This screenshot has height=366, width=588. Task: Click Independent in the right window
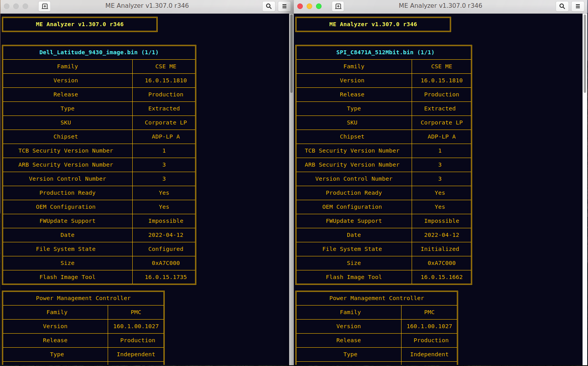(x=429, y=354)
